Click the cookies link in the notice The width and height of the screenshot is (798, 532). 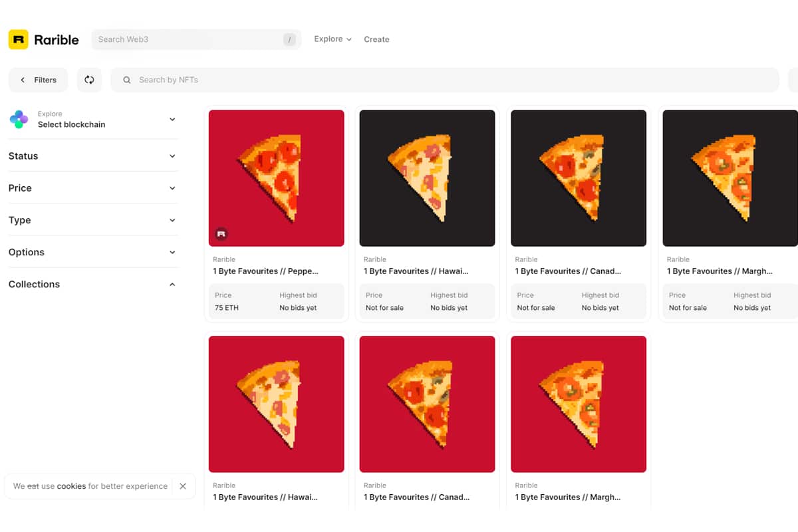click(71, 486)
